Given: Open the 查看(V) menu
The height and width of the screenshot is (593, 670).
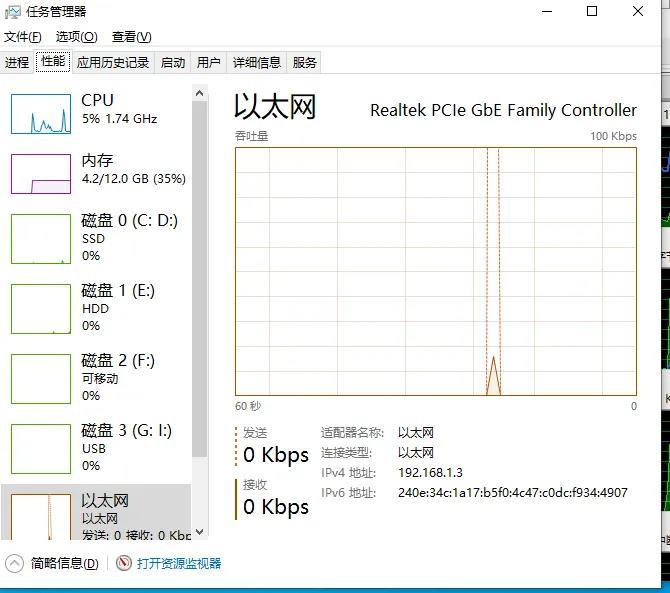Looking at the screenshot, I should coord(132,37).
